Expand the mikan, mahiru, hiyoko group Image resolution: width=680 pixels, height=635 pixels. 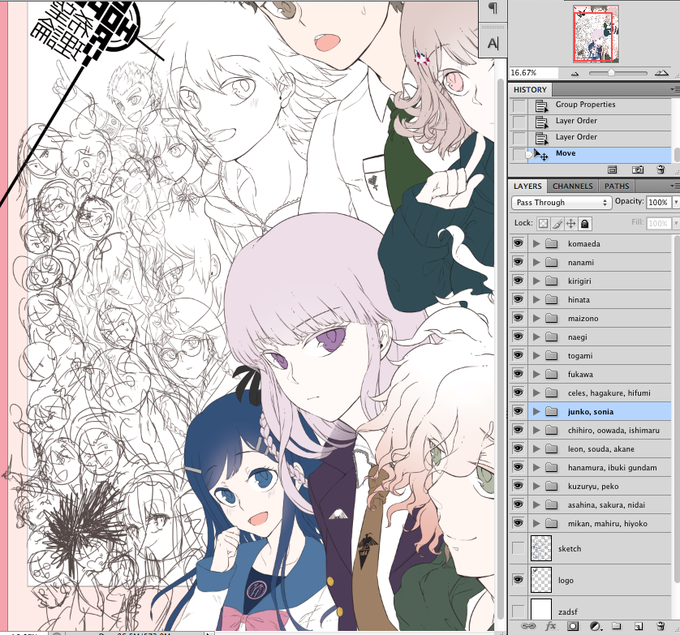tap(536, 524)
